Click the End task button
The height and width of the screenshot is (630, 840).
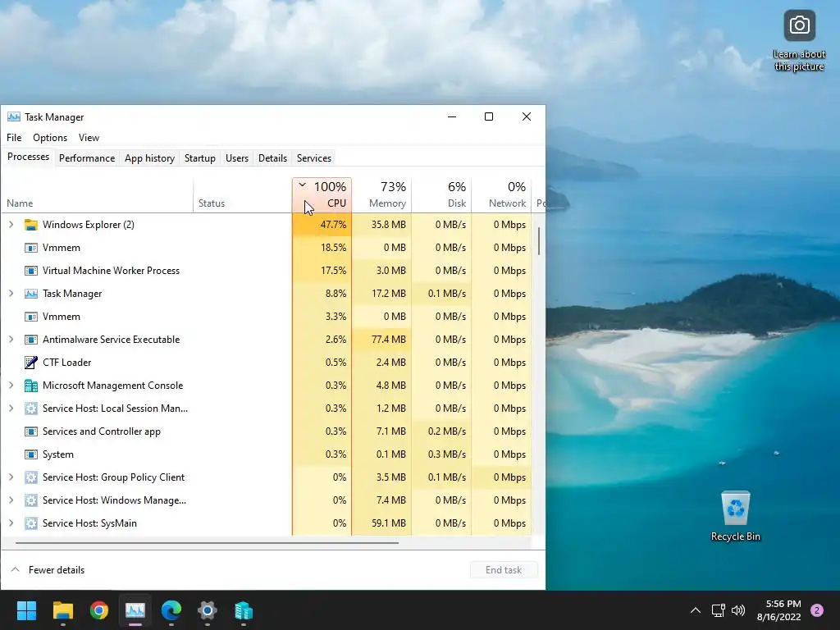click(x=504, y=570)
